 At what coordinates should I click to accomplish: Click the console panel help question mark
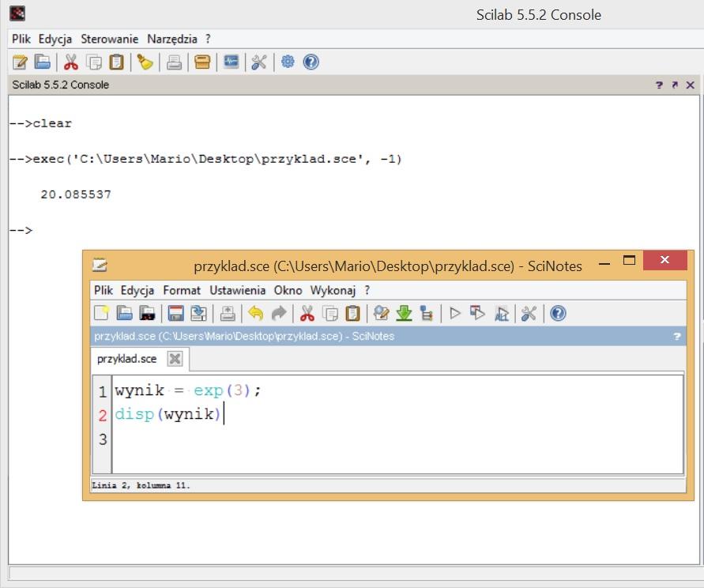coord(659,85)
